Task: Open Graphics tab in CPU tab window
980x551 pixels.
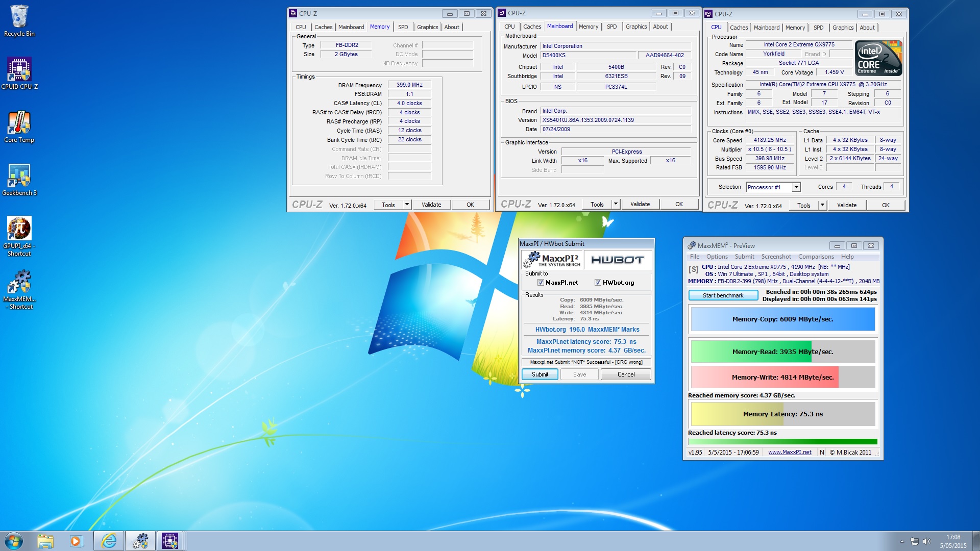Action: pyautogui.click(x=843, y=28)
